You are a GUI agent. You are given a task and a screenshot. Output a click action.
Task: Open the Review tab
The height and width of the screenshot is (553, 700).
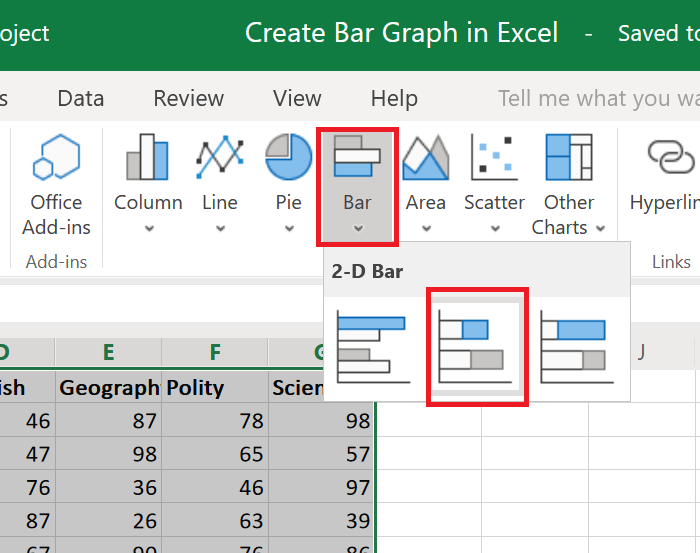[188, 98]
